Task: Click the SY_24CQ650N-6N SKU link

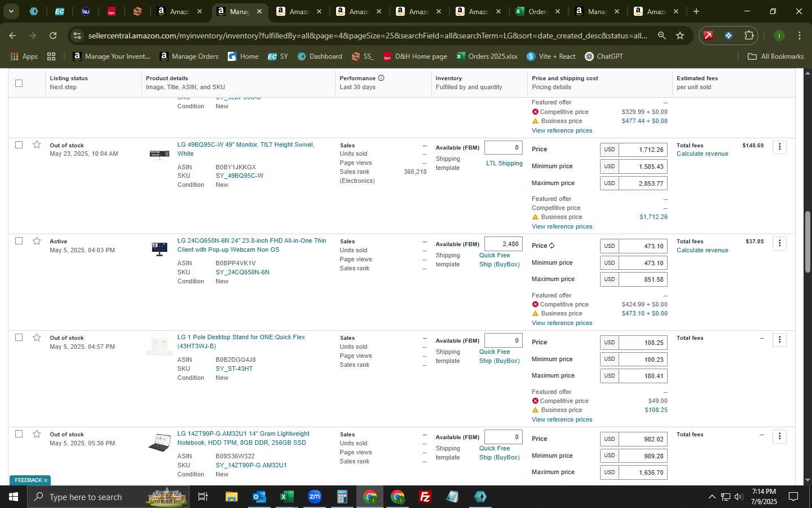Action: [242, 272]
